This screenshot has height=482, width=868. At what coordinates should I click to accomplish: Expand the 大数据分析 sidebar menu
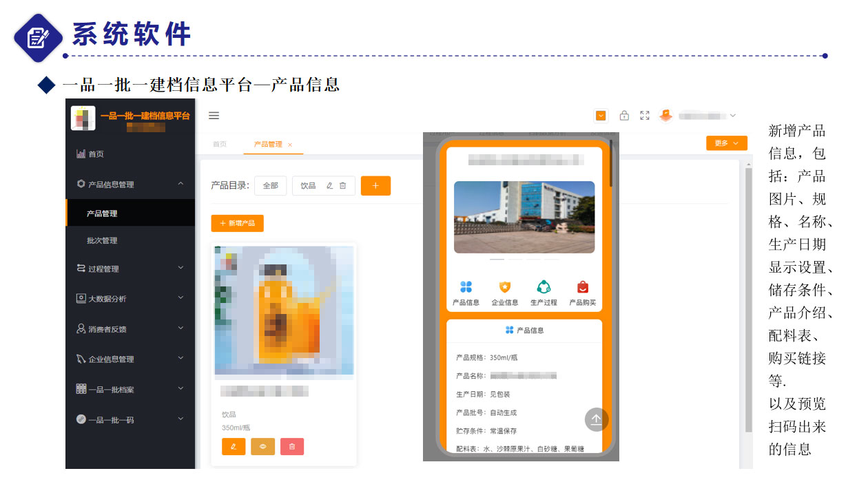[x=130, y=299]
